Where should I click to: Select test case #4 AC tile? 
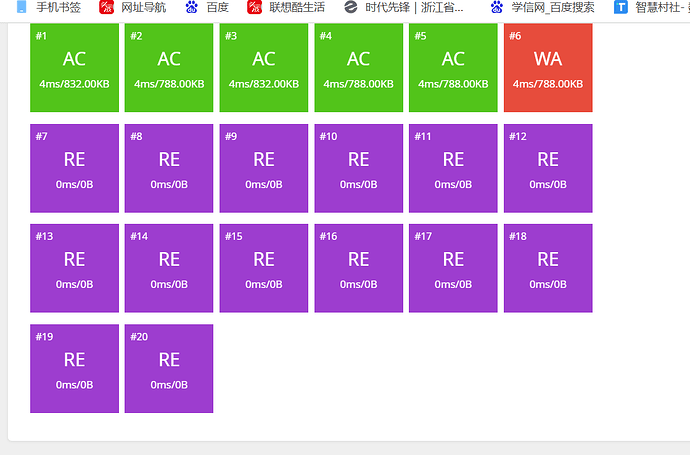point(359,68)
